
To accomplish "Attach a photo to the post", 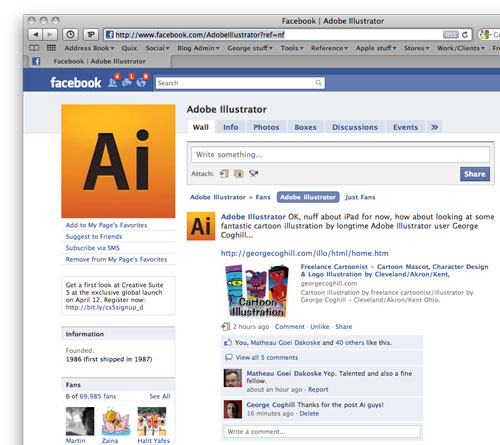I will point(239,174).
